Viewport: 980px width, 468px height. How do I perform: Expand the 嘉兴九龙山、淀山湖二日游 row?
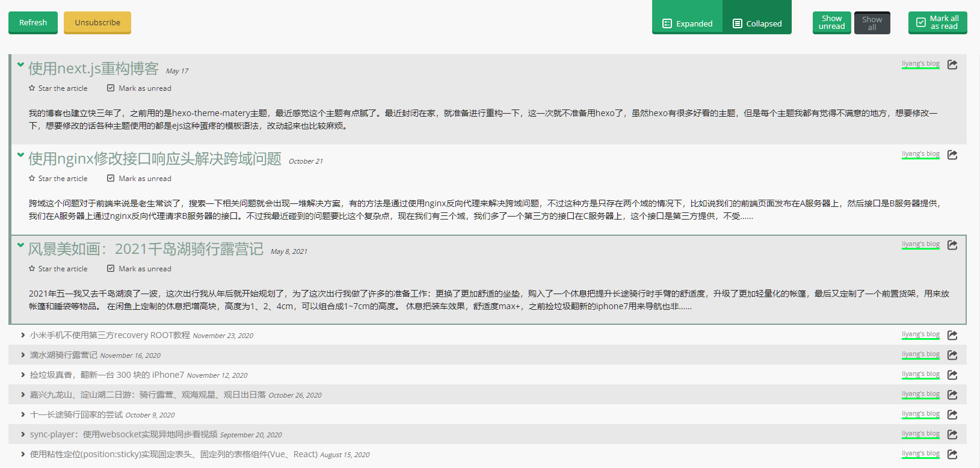pos(23,395)
